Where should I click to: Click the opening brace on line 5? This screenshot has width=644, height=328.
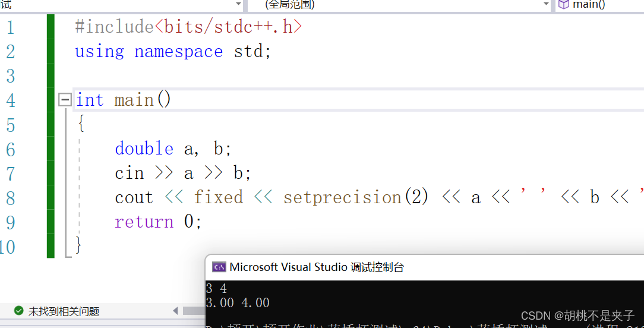click(x=81, y=124)
